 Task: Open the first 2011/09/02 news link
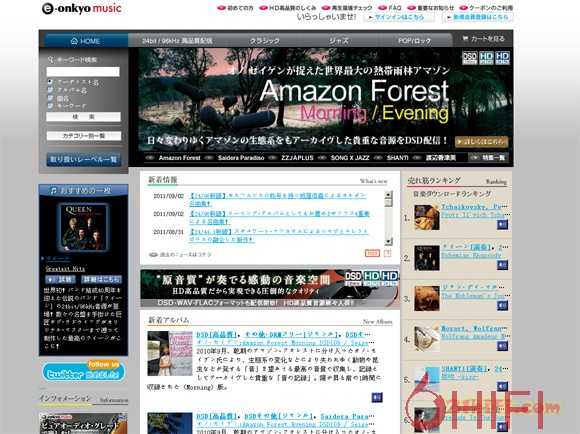click(277, 199)
